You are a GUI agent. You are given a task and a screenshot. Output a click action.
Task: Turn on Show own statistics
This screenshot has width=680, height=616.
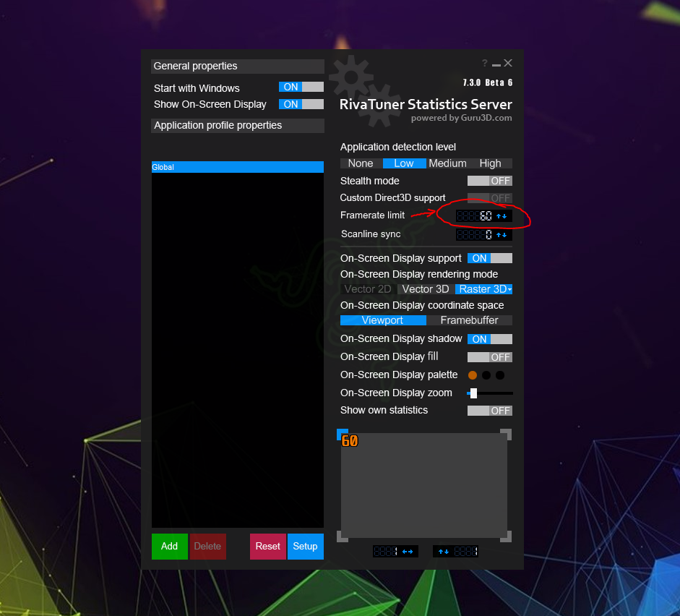point(490,411)
